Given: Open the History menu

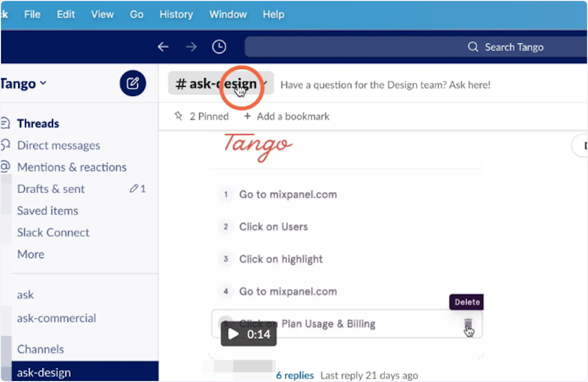Looking at the screenshot, I should [x=176, y=14].
